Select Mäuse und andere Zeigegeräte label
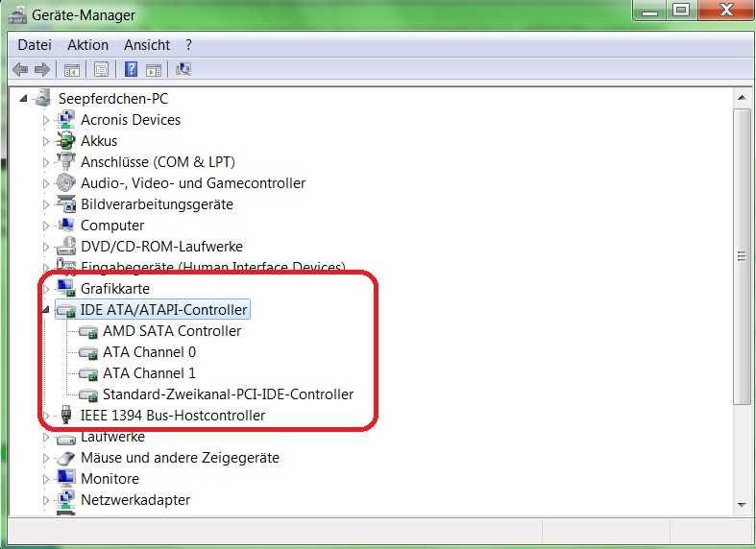This screenshot has height=549, width=756. pos(180,458)
